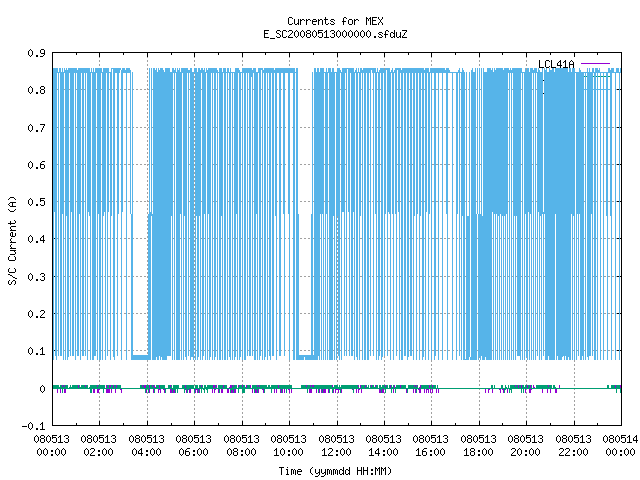640x480 pixels.
Task: Click the purple LCL41A legend line sample
Action: click(595, 64)
